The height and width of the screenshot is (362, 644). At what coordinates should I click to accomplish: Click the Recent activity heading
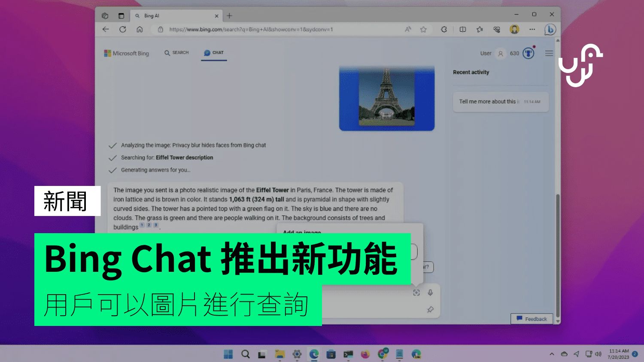coord(471,72)
